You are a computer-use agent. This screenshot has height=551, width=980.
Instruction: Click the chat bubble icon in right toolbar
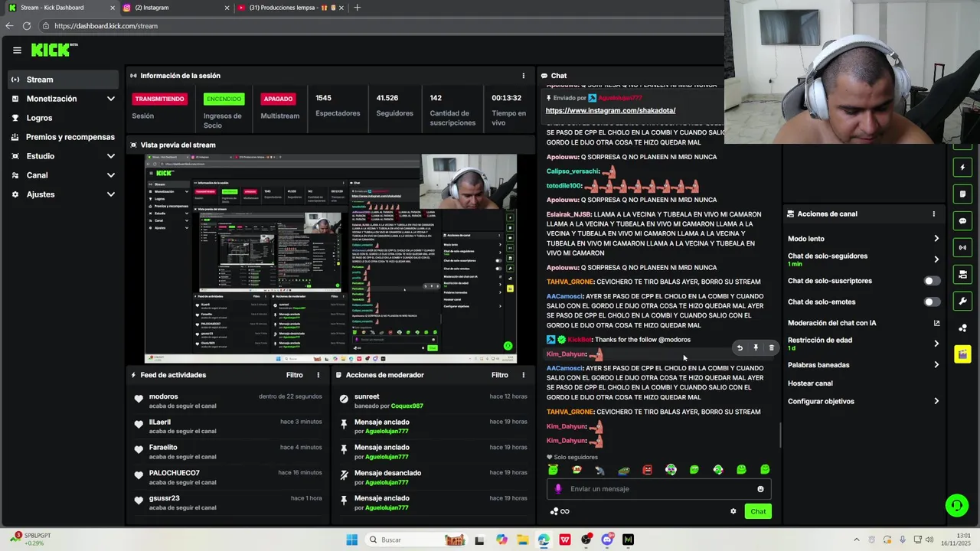point(962,221)
